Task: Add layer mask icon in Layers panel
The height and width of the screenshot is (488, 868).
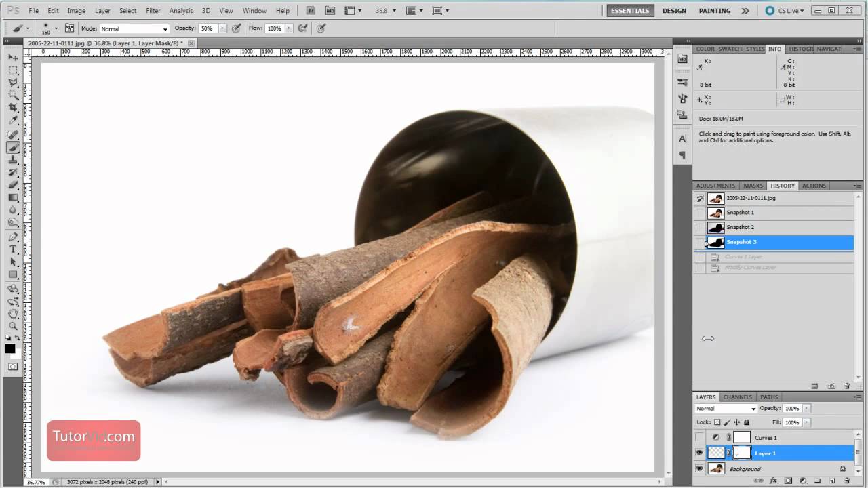Action: pyautogui.click(x=788, y=481)
